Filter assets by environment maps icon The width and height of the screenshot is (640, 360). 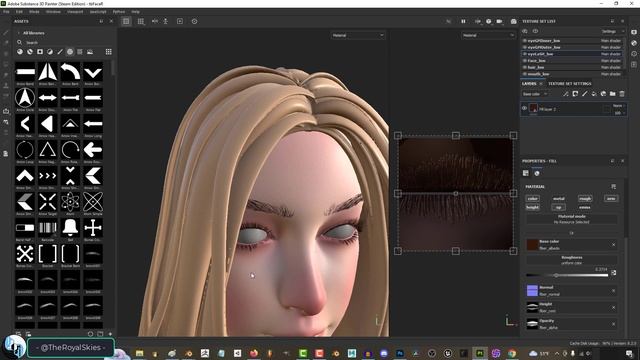[90, 52]
